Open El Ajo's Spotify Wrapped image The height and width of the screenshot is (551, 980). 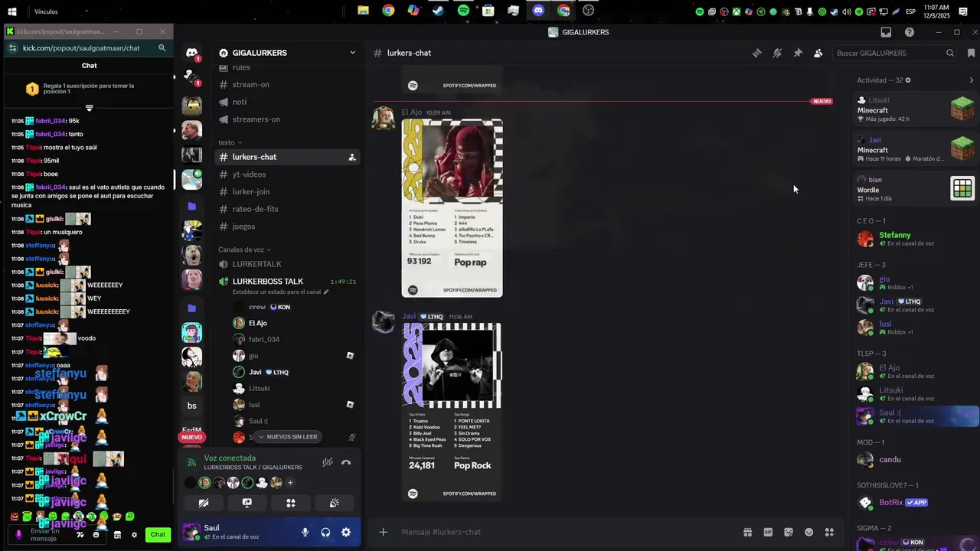pyautogui.click(x=452, y=208)
